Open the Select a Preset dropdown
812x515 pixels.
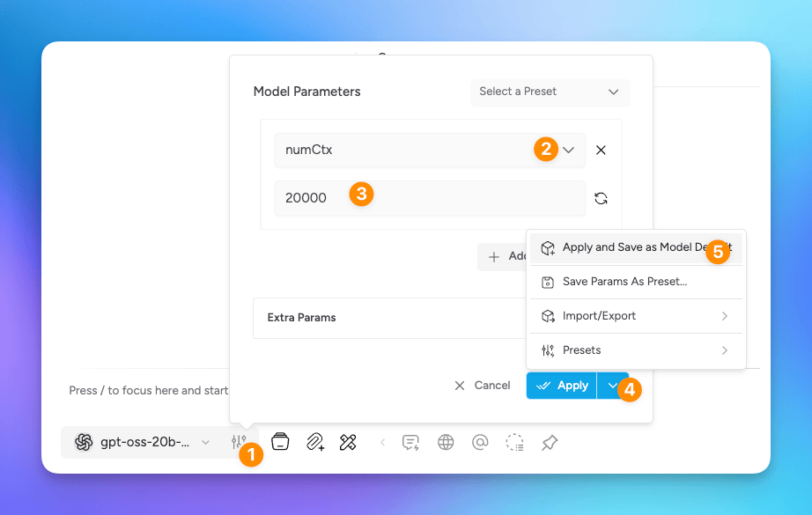click(550, 92)
